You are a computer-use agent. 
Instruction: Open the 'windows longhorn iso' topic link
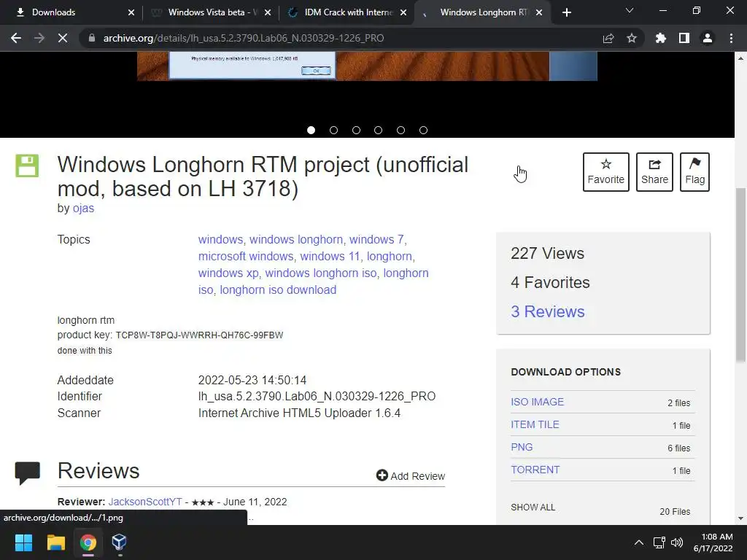click(x=321, y=273)
